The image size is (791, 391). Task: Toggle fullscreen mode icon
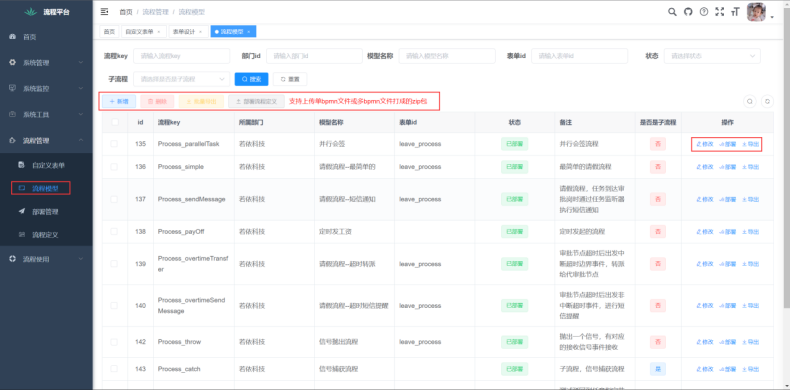click(x=720, y=12)
